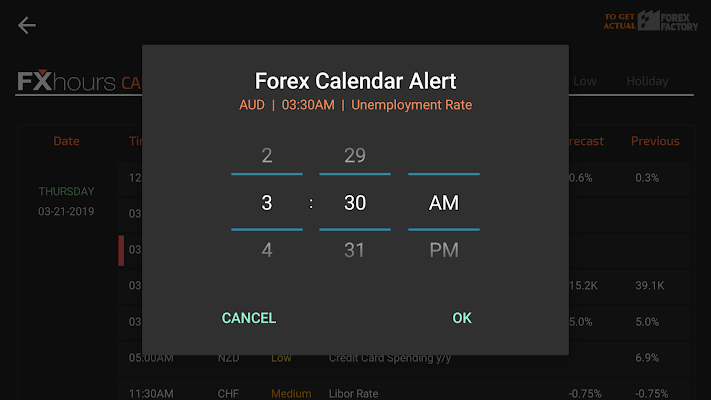Switch time period to PM
This screenshot has width=711, height=400.
(x=444, y=250)
